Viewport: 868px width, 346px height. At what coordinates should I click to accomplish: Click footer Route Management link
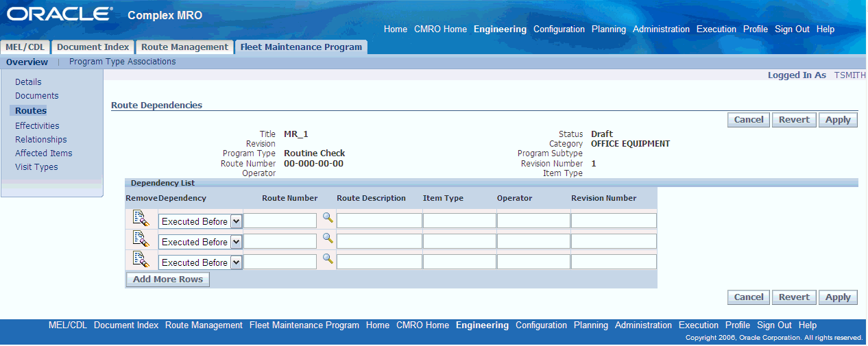tap(204, 325)
